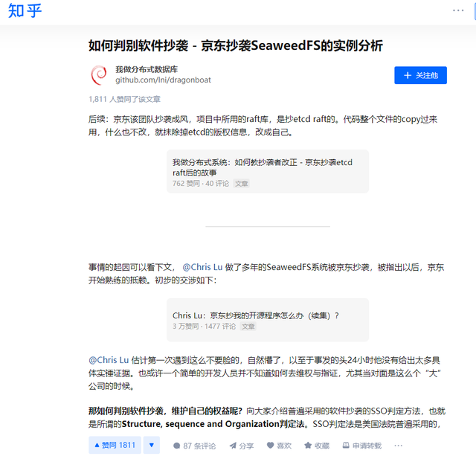Click 1,811 人赞同了该文章 voters count
The image size is (476, 456).
click(124, 99)
